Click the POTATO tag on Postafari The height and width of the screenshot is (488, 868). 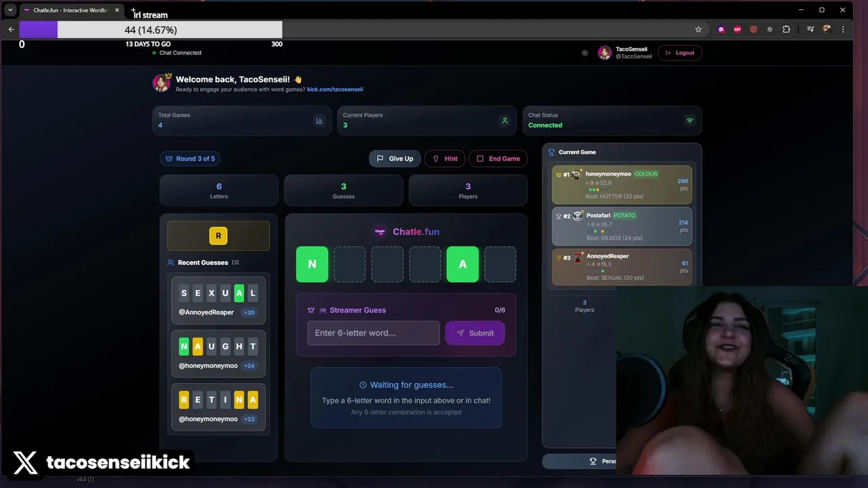[625, 216]
